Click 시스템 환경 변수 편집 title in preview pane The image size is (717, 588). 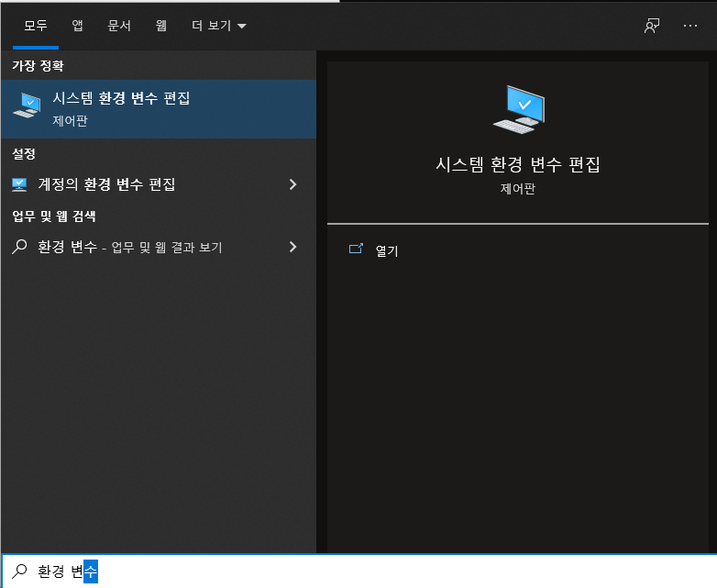[518, 165]
